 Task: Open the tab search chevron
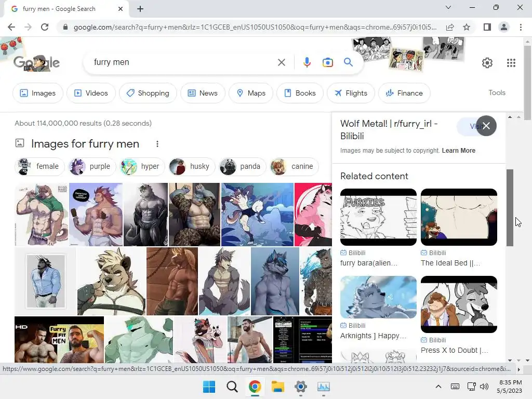(448, 7)
